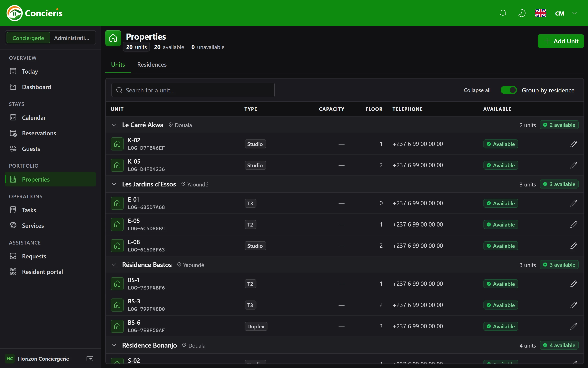Image resolution: width=588 pixels, height=368 pixels.
Task: Edit unit BS-1 with pencil icon
Action: click(x=574, y=284)
